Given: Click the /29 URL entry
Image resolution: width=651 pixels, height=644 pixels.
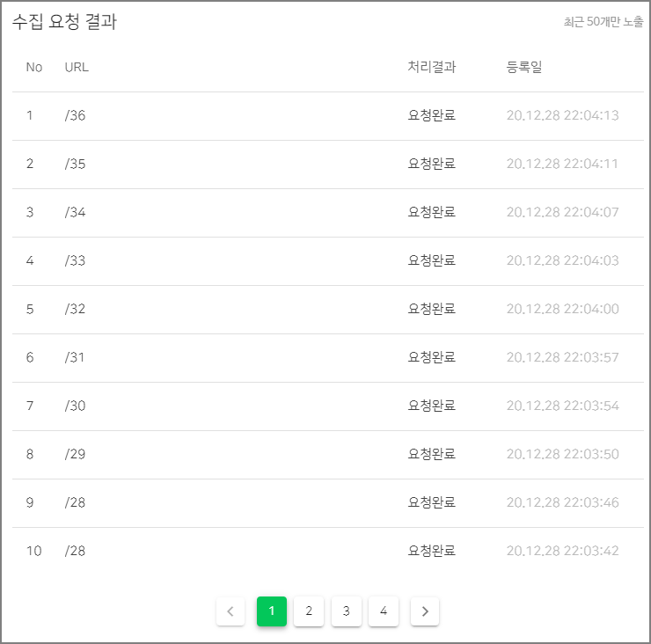Looking at the screenshot, I should (x=75, y=454).
